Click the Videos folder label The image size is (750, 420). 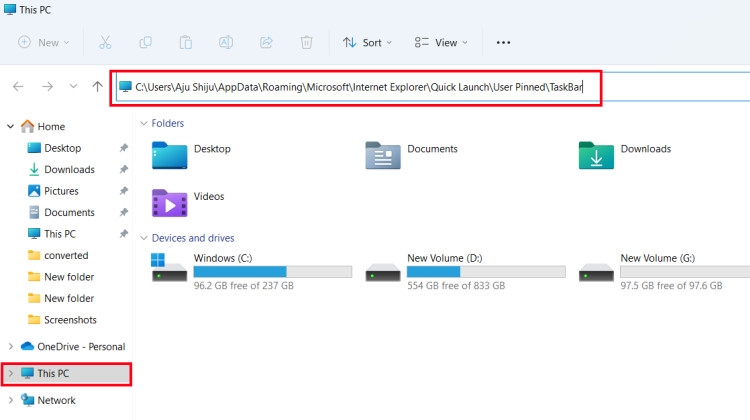coord(209,196)
